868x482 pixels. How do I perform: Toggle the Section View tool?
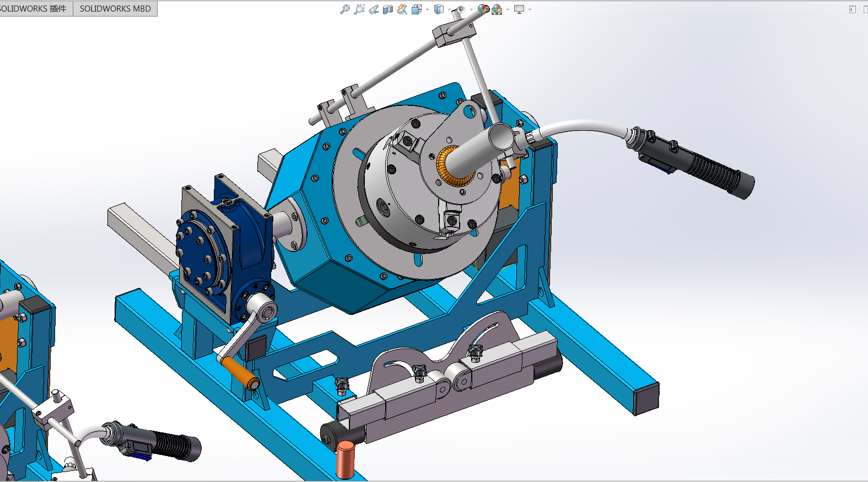(388, 9)
